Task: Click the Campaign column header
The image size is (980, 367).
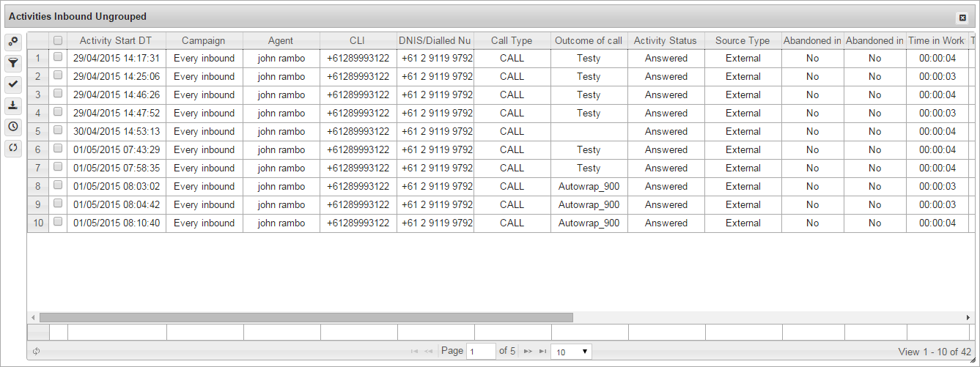Action: 204,41
